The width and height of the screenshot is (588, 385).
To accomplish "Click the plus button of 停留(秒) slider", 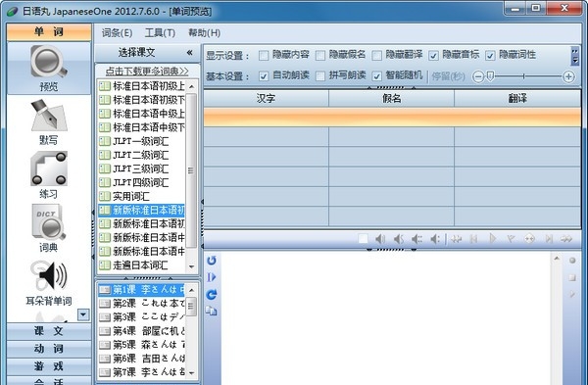I will click(568, 76).
